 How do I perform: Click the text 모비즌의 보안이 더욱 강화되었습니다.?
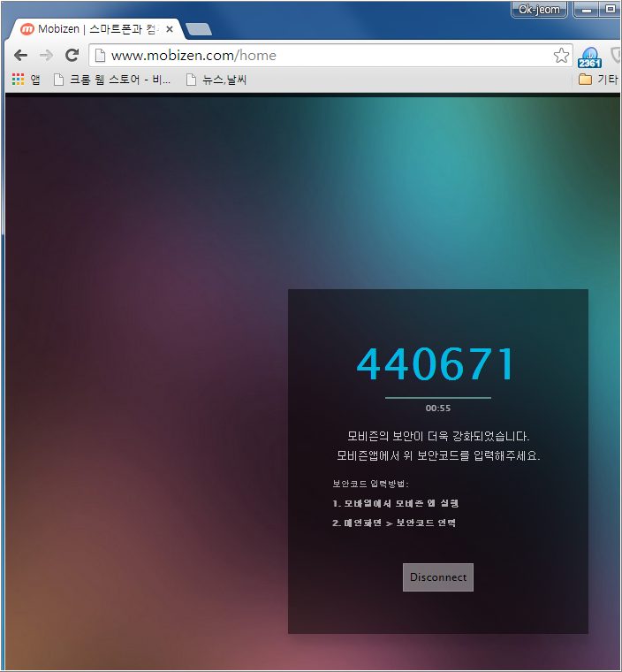(438, 437)
